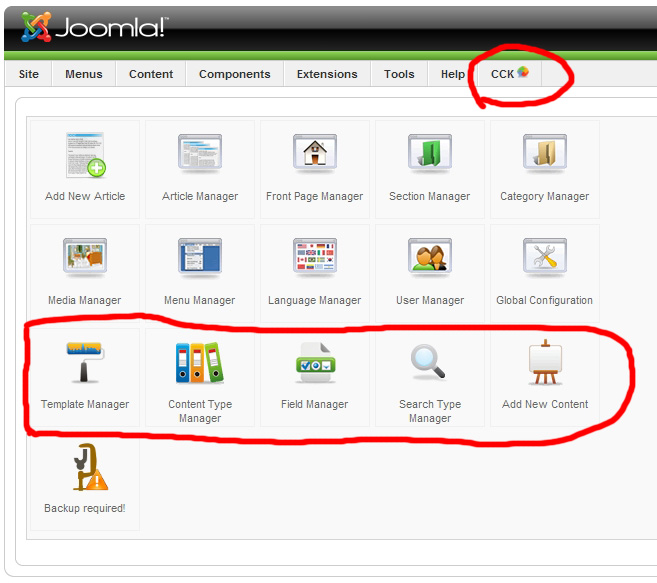Click the Global Configuration label
The height and width of the screenshot is (583, 657).
[x=545, y=300]
